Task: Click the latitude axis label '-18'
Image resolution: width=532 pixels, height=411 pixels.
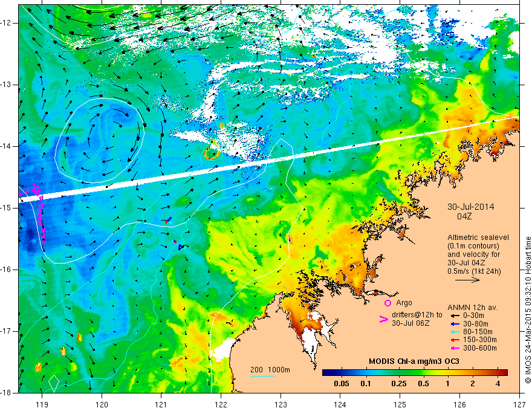Action: point(6,393)
